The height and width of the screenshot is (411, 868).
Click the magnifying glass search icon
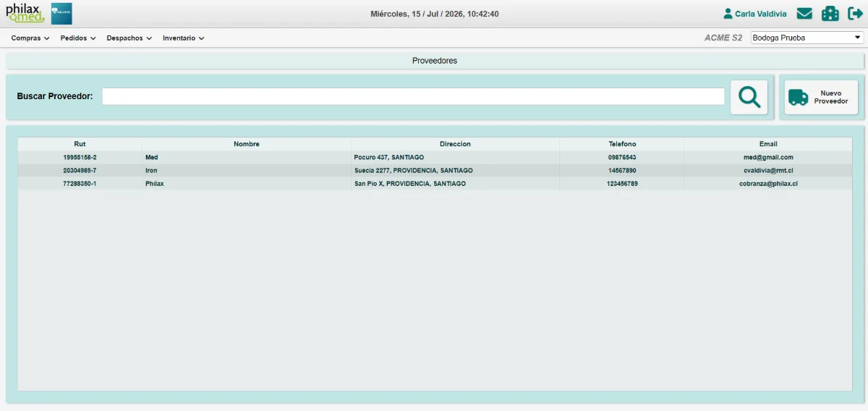[749, 97]
